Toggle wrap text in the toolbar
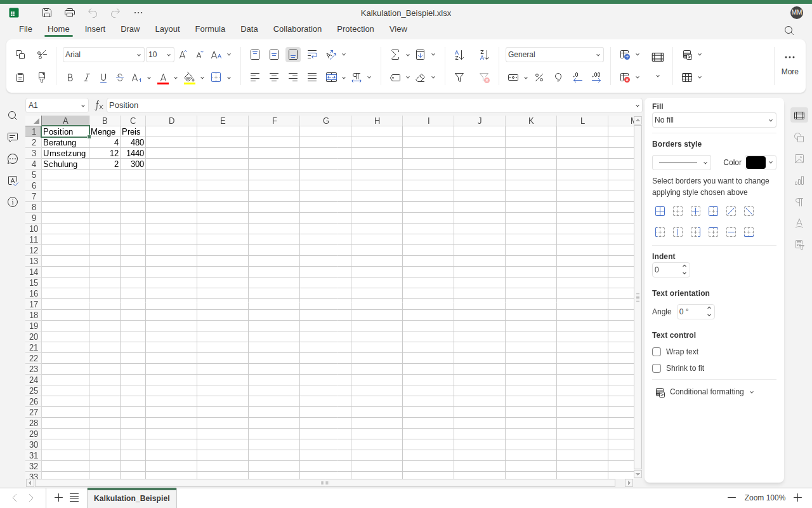The height and width of the screenshot is (508, 812). [x=312, y=55]
